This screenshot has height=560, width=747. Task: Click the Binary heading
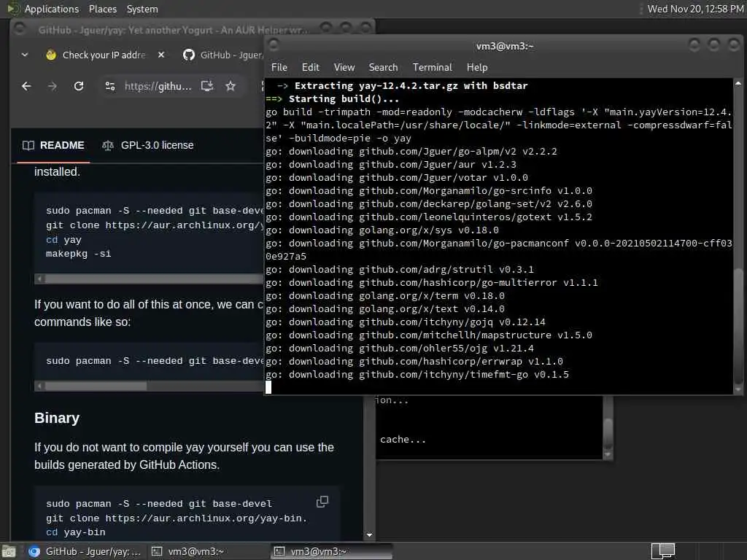[x=57, y=418]
